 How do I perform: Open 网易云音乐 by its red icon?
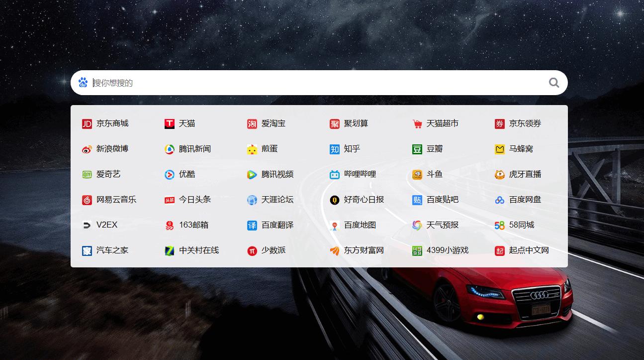(x=86, y=200)
